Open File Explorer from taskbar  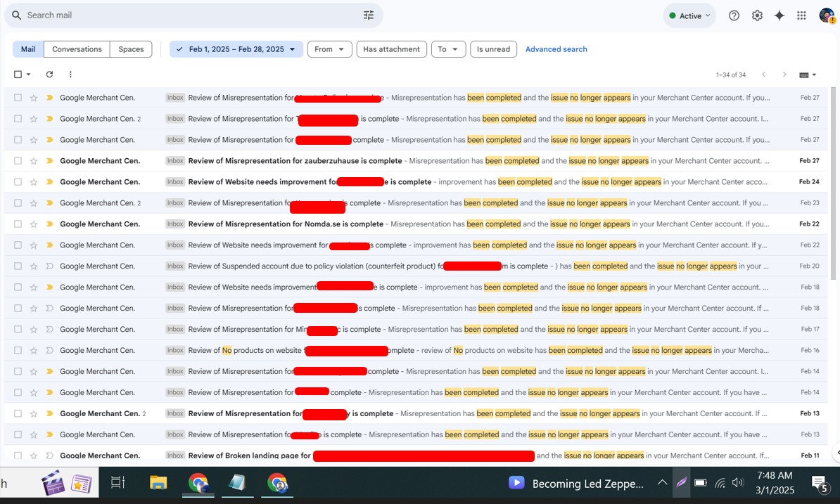pos(158,483)
